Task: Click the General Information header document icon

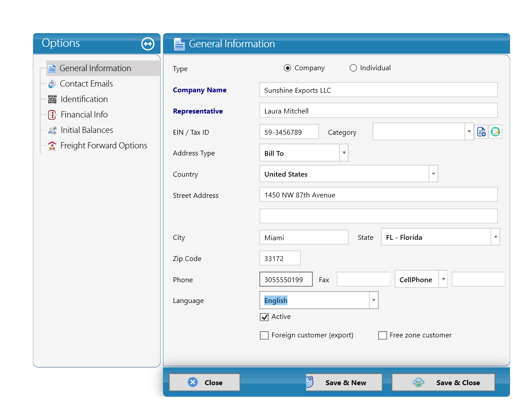Action: [179, 44]
